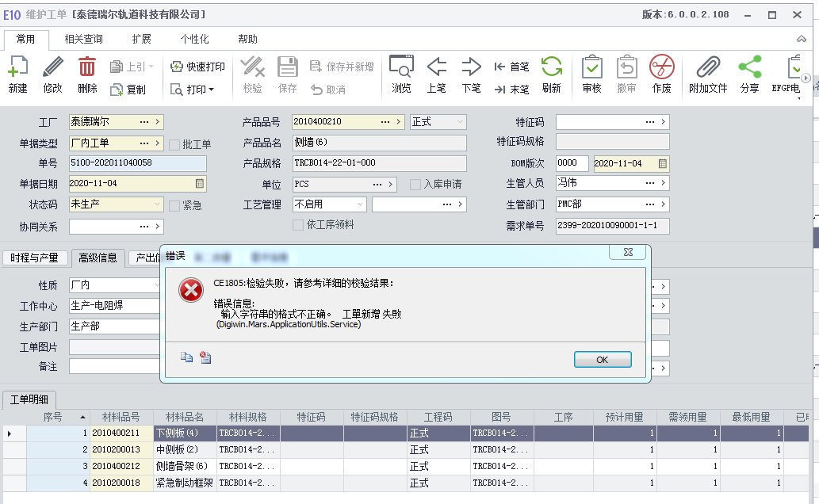Click the 单号 input field
819x504 pixels.
tap(138, 163)
